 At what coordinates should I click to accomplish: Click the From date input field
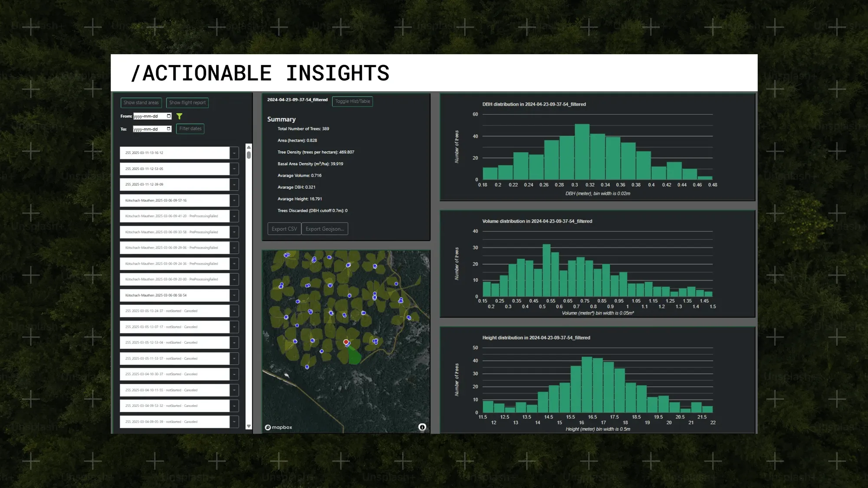[150, 116]
